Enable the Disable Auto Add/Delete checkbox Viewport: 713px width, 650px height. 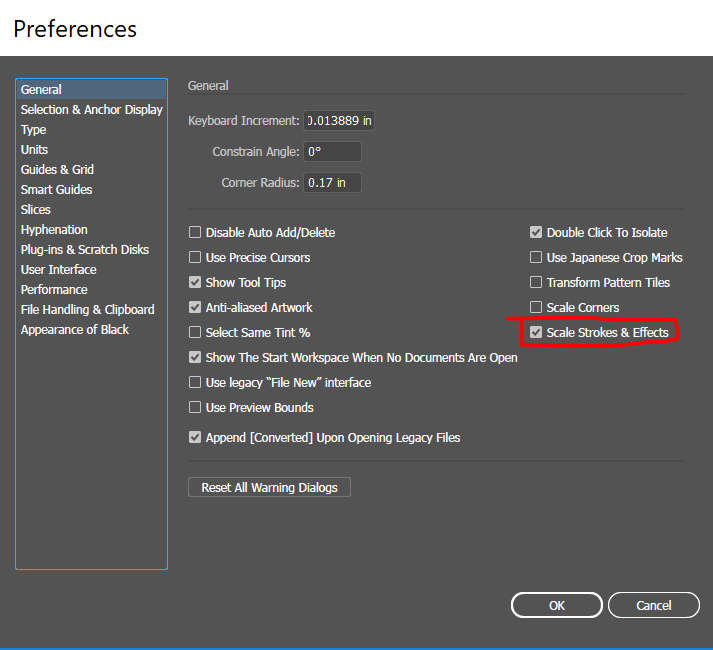click(x=196, y=233)
